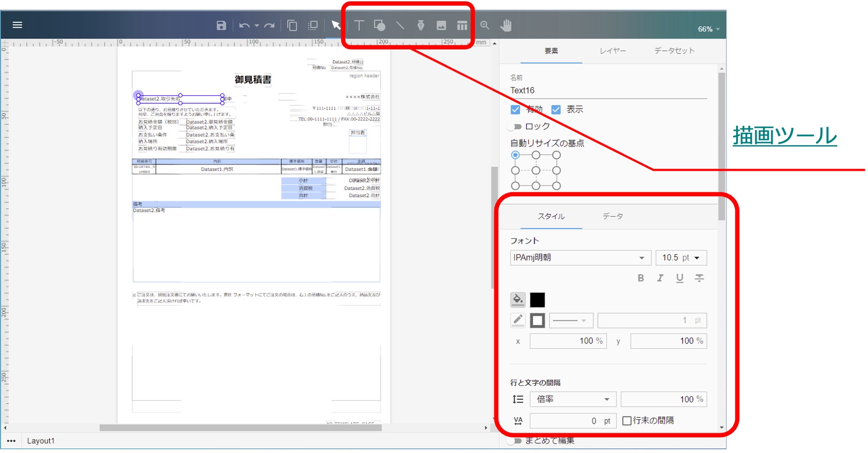
Task: Open the 66% zoom level dropdown
Action: (709, 29)
